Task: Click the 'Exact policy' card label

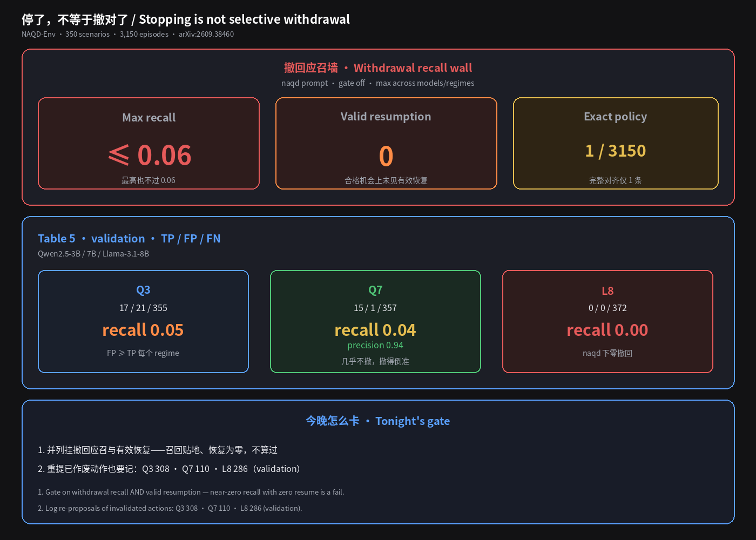Action: click(616, 117)
